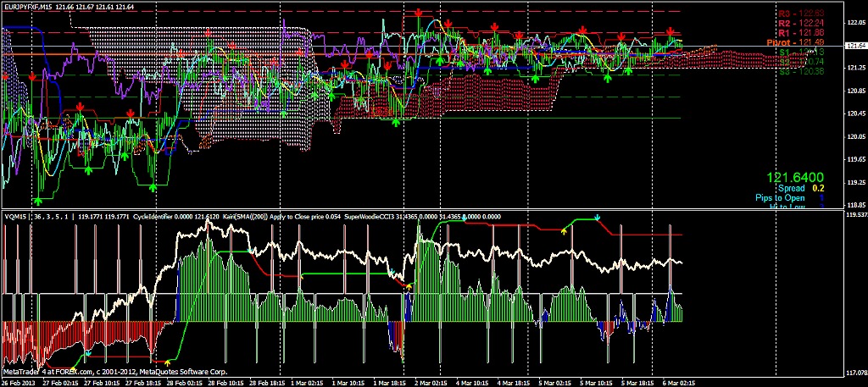Screen dimensions: 868x387
Task: Select the rightmost cyan down arrow in indicator window
Action: click(598, 218)
